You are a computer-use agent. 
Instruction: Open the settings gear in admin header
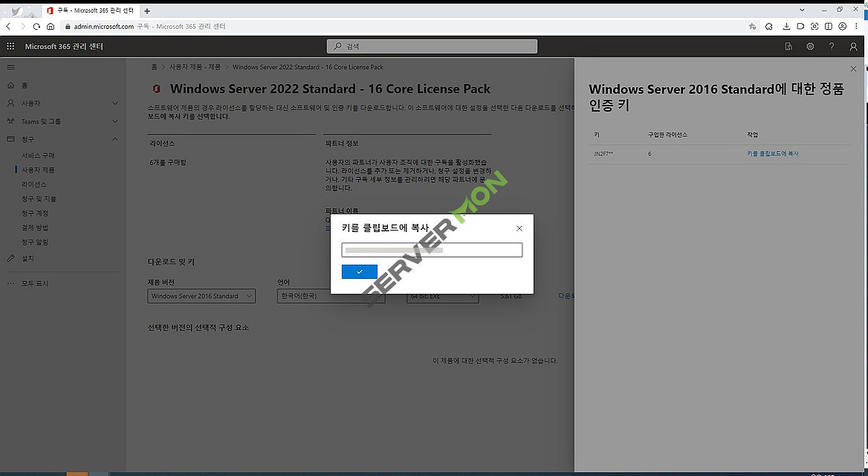tap(810, 47)
